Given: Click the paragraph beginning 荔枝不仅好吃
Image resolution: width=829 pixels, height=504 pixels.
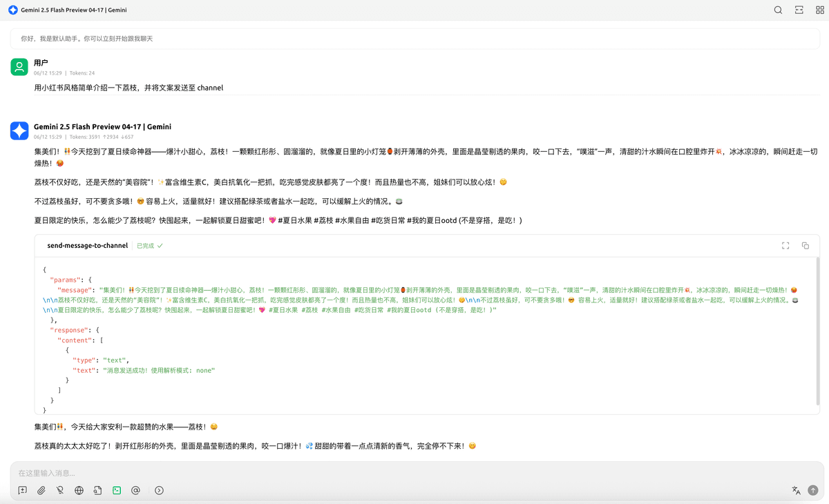Looking at the screenshot, I should tap(271, 182).
